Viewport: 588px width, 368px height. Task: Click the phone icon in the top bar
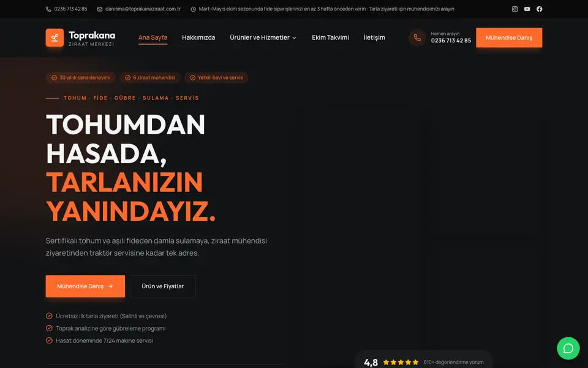[48, 9]
